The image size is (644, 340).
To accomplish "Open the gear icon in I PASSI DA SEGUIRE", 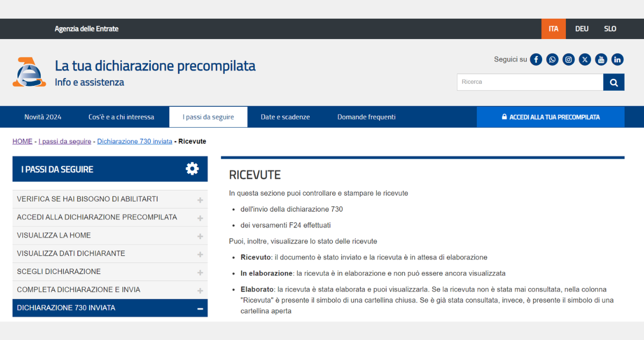I will (x=192, y=168).
